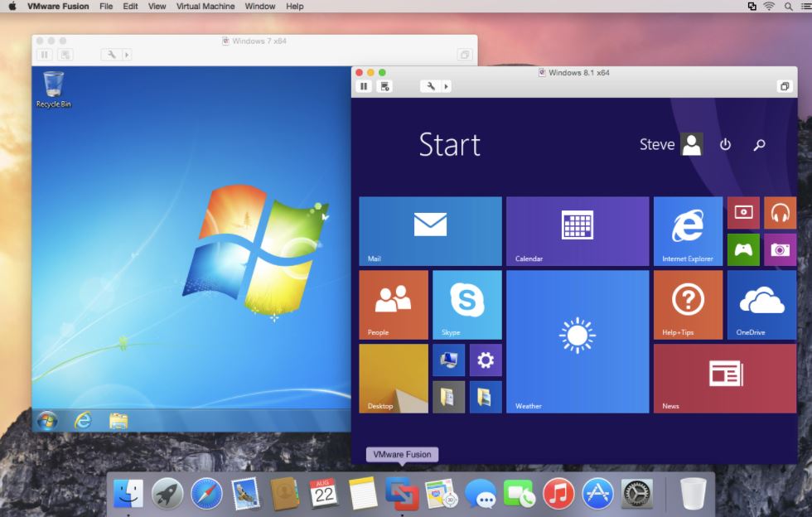Open the Music headphones tile

point(780,212)
